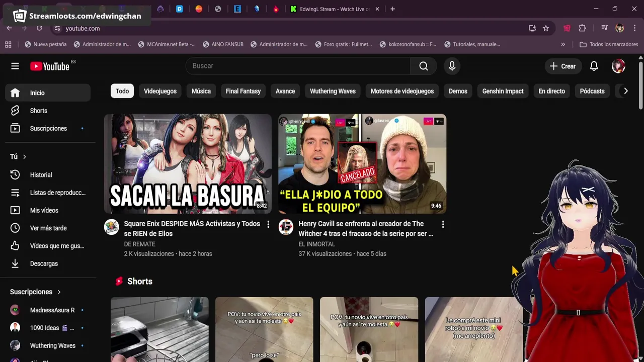Open Wuthering Waves subscription channel
The width and height of the screenshot is (644, 362).
tap(48, 345)
